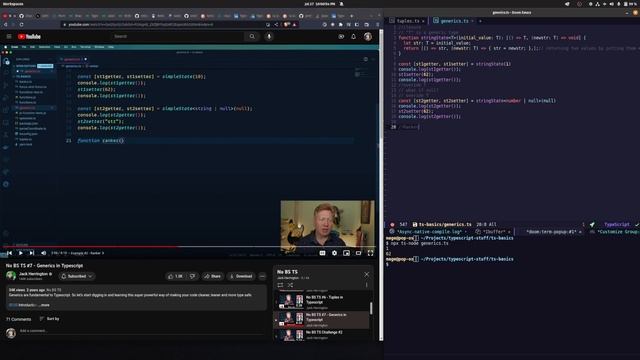Image resolution: width=640 pixels, height=360 pixels.
Task: Click the 71 Comments heading
Action: point(18,319)
